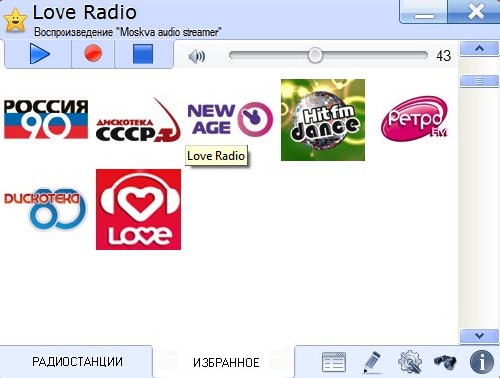Click the volume slider track
Viewport: 500px width, 378px height.
(x=328, y=55)
